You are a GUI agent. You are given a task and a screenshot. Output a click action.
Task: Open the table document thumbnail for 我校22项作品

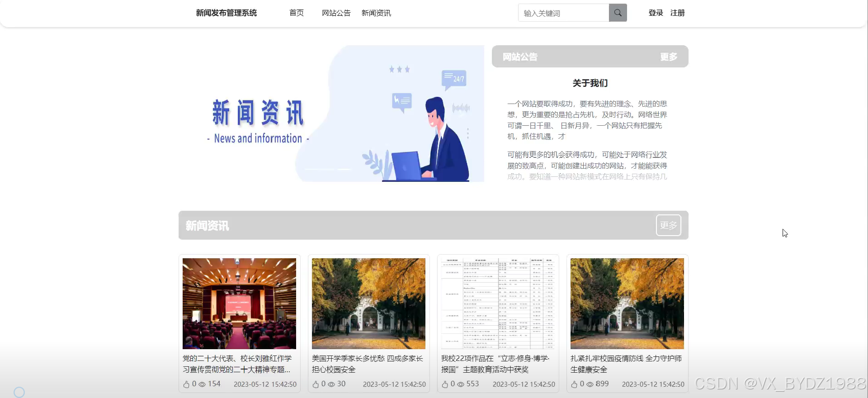point(498,303)
